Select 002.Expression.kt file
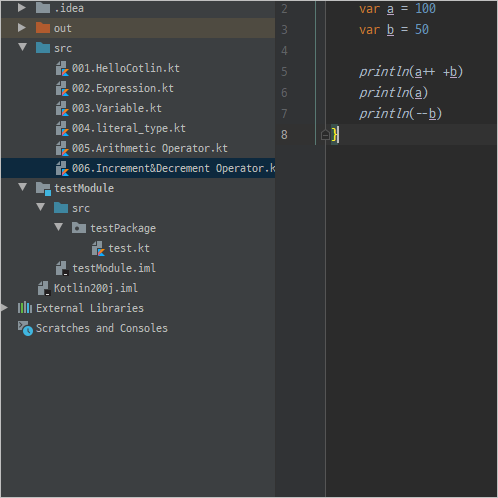 tap(138, 88)
